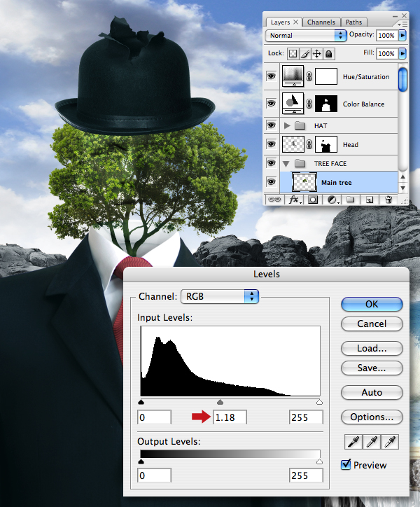
Task: Click the Layers panel scrollbar thumb
Action: pyautogui.click(x=403, y=80)
